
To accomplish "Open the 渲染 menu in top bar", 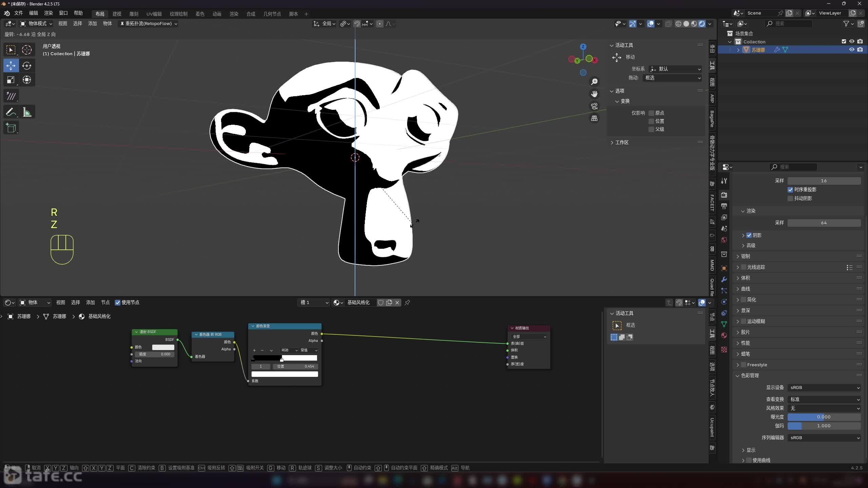I will [48, 13].
